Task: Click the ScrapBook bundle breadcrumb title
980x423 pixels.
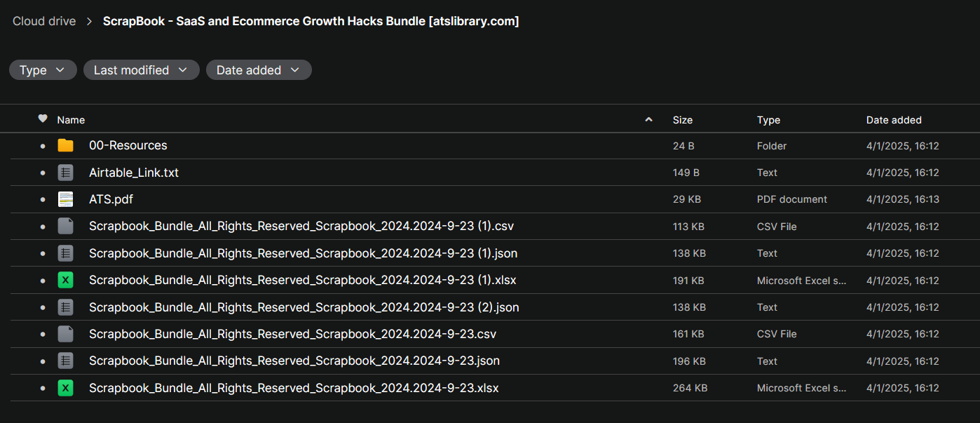Action: point(311,21)
